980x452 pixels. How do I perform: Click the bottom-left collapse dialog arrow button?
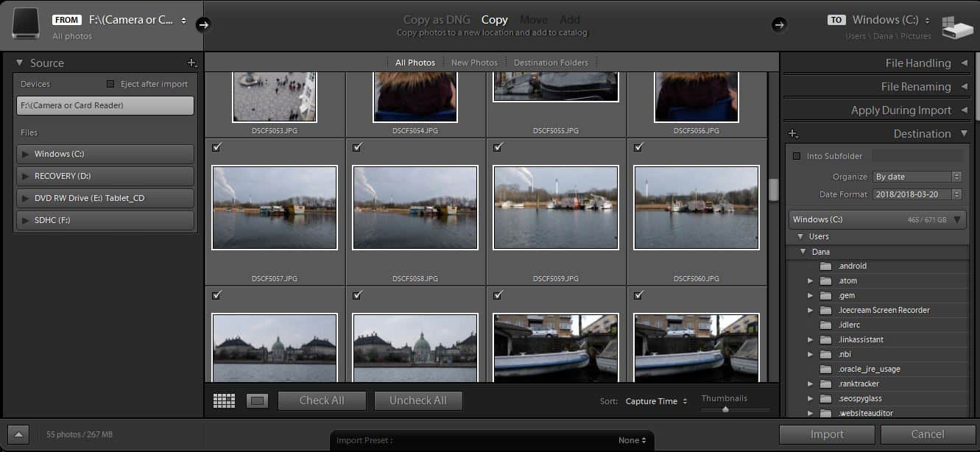pos(19,434)
